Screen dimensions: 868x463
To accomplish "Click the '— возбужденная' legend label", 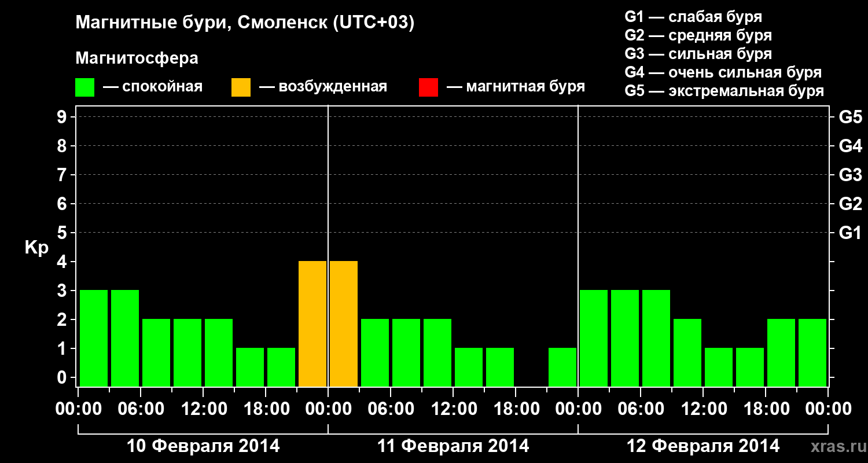I will [x=323, y=87].
